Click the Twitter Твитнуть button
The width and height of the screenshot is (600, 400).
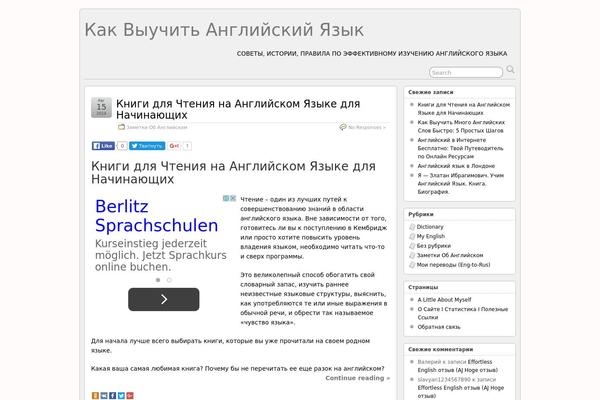point(147,146)
